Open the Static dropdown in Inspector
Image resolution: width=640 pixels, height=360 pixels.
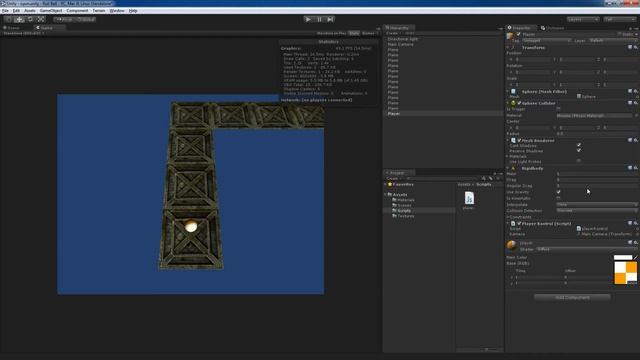tap(636, 34)
